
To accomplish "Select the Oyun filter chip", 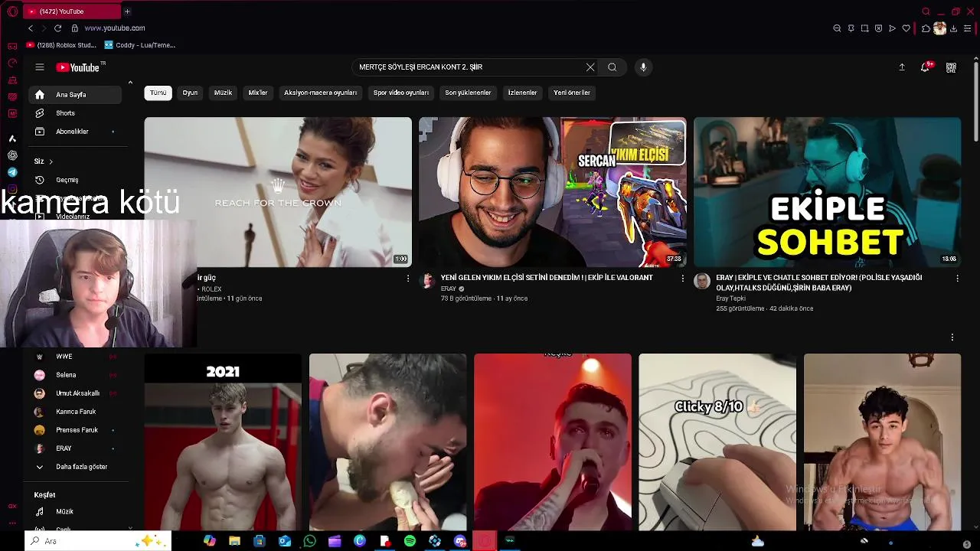I will pos(190,93).
